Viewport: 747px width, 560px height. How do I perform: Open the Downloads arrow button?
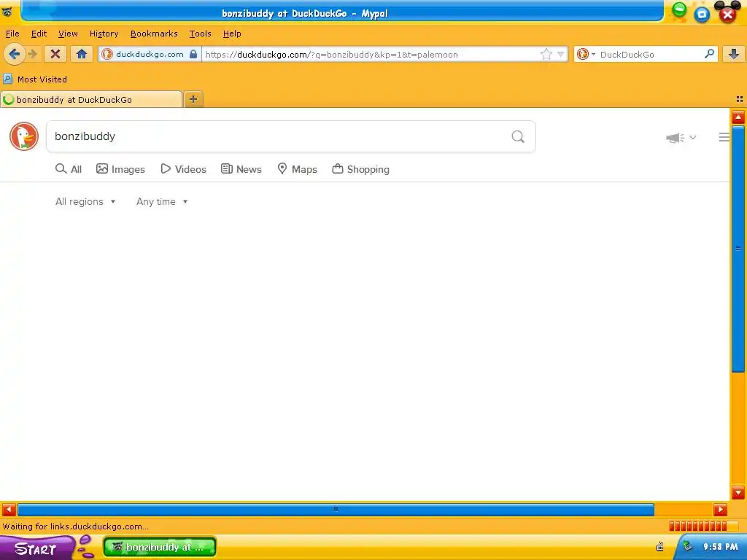coord(734,54)
